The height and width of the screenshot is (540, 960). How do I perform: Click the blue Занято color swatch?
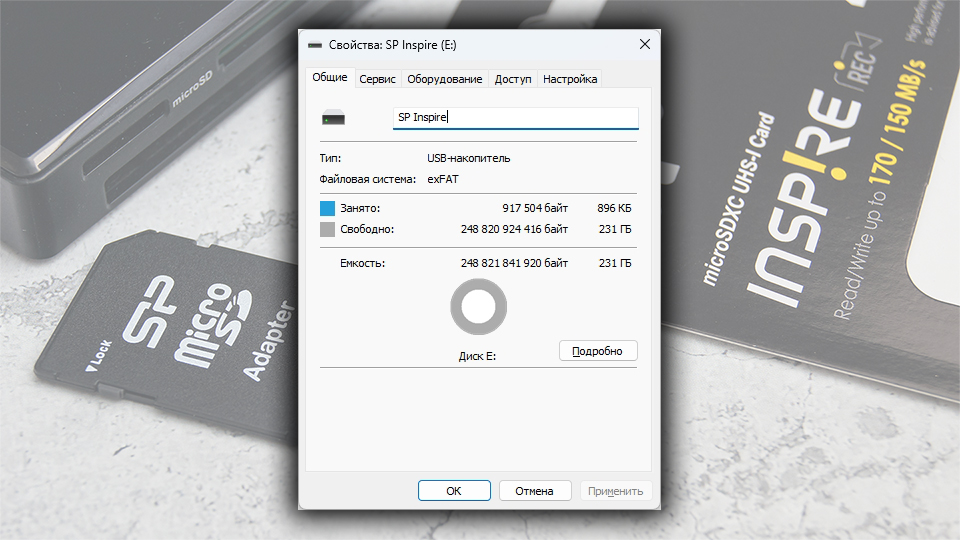coord(328,208)
